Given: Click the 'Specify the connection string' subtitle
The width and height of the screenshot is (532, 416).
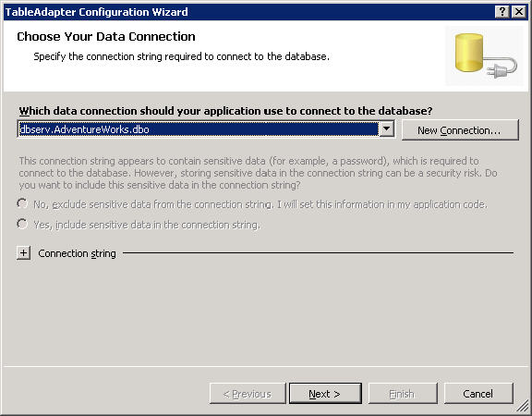Looking at the screenshot, I should (x=182, y=56).
